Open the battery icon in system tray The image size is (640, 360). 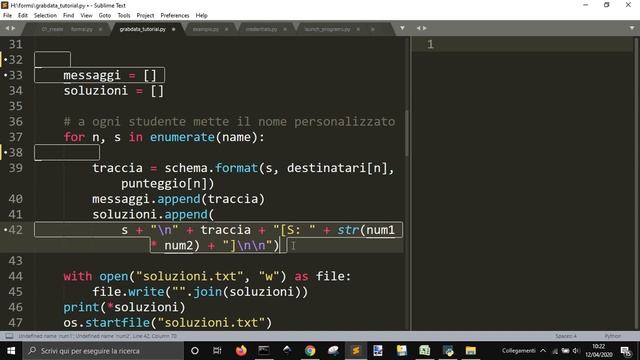click(565, 351)
